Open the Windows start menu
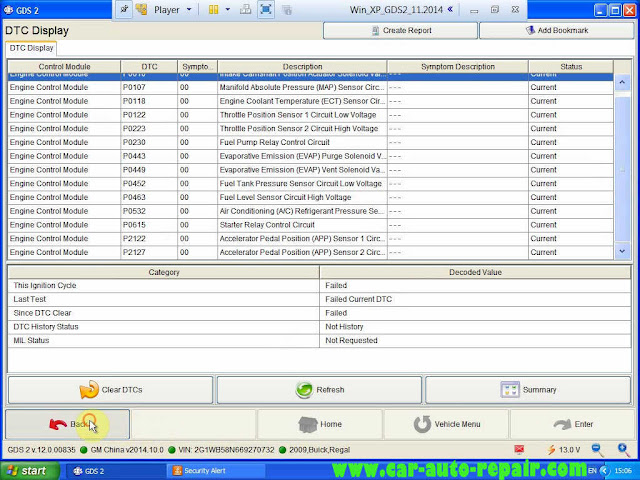The height and width of the screenshot is (480, 640). point(29,471)
